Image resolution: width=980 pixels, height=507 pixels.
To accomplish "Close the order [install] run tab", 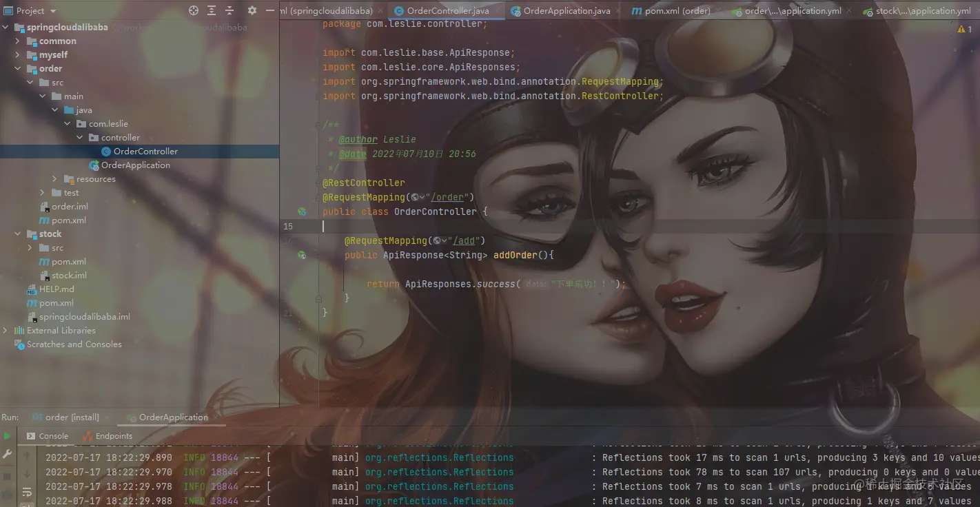I will click(x=108, y=417).
